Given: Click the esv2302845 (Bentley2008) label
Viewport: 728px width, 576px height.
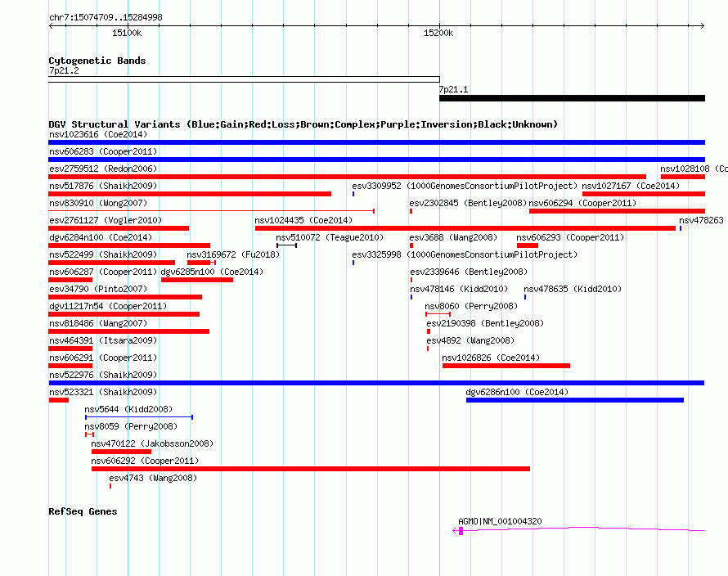Looking at the screenshot, I should click(468, 204).
